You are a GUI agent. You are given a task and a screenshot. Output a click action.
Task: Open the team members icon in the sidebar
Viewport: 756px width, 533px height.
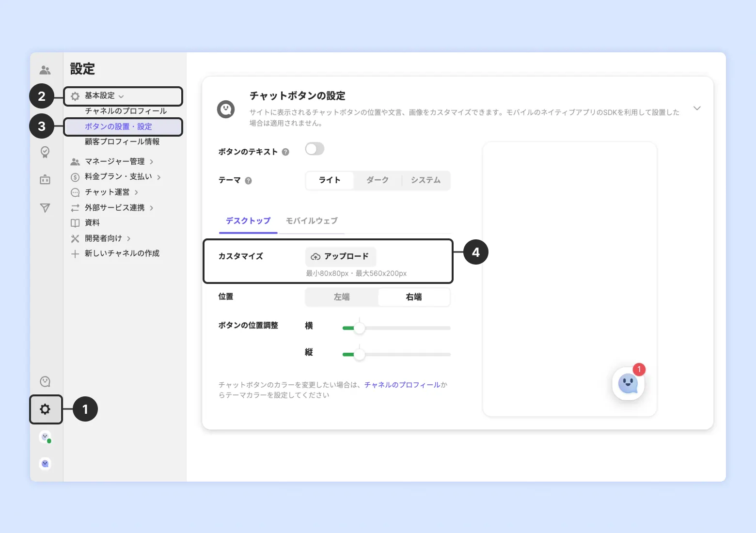[x=45, y=70]
